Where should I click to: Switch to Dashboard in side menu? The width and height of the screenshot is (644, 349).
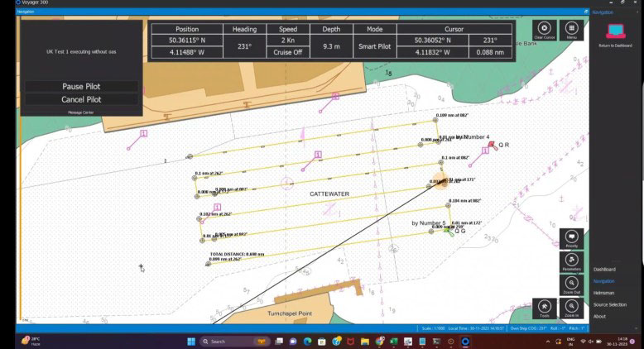coord(604,270)
